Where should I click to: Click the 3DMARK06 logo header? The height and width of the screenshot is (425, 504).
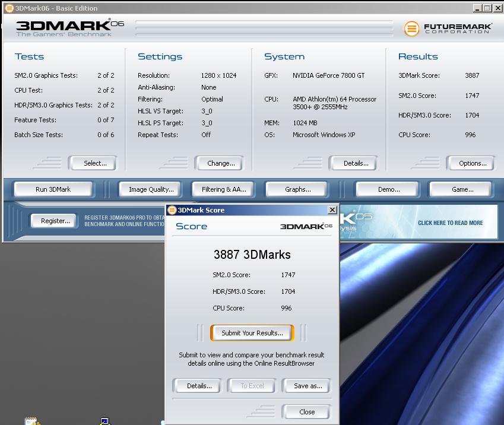pyautogui.click(x=69, y=28)
